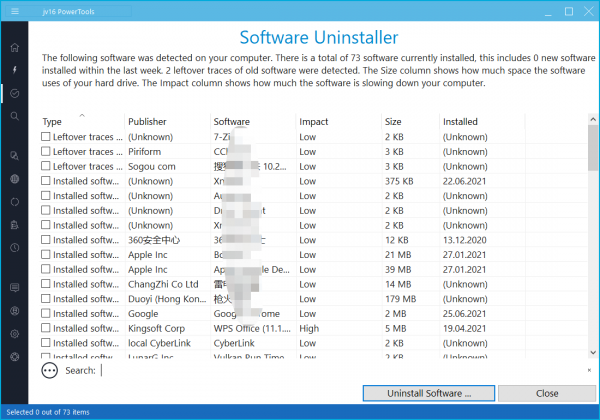Open the magnifying glass search sidebar icon
This screenshot has width=600, height=420.
15,116
